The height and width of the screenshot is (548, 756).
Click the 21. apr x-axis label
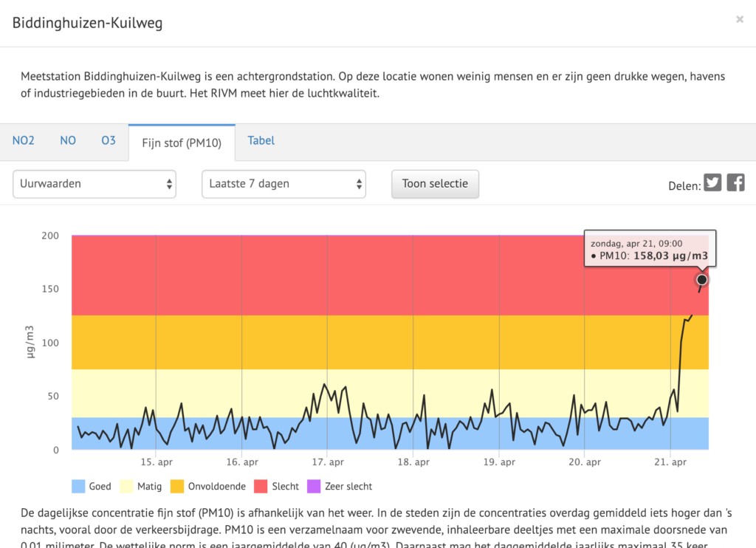[670, 462]
